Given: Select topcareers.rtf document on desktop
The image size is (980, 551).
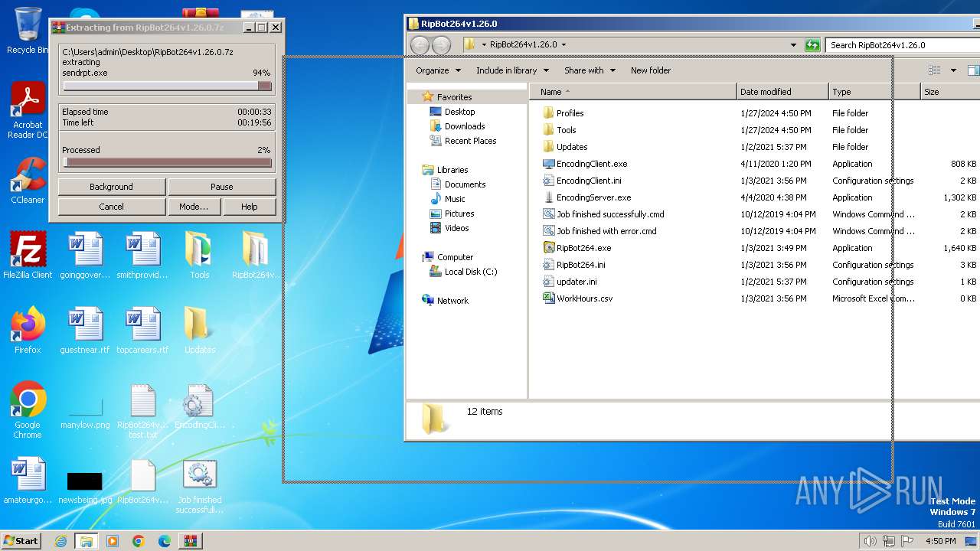Looking at the screenshot, I should tap(142, 331).
